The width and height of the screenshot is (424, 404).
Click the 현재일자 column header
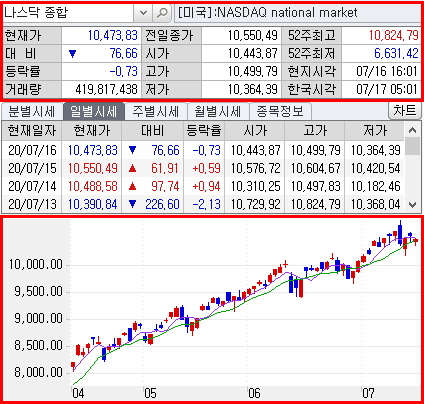[x=32, y=130]
